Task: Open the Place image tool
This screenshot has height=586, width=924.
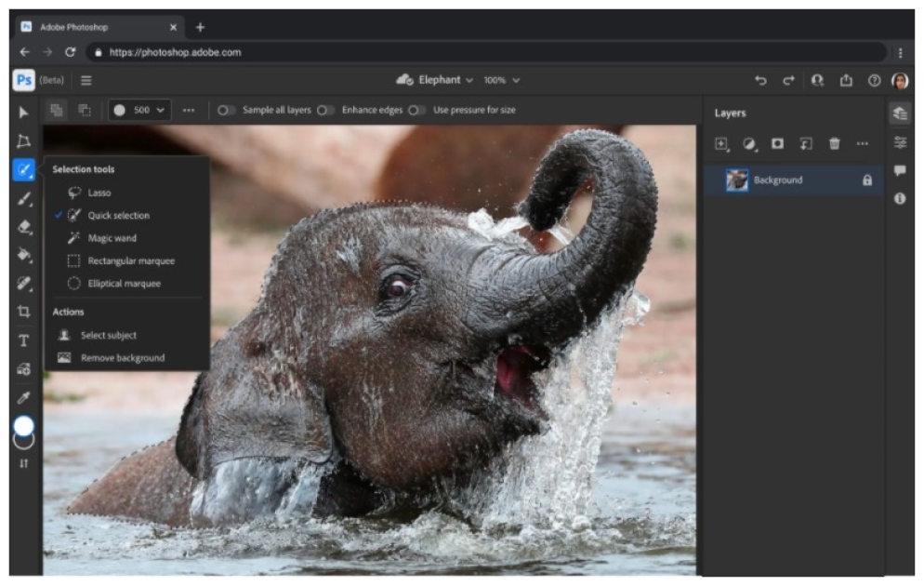Action: click(x=23, y=369)
